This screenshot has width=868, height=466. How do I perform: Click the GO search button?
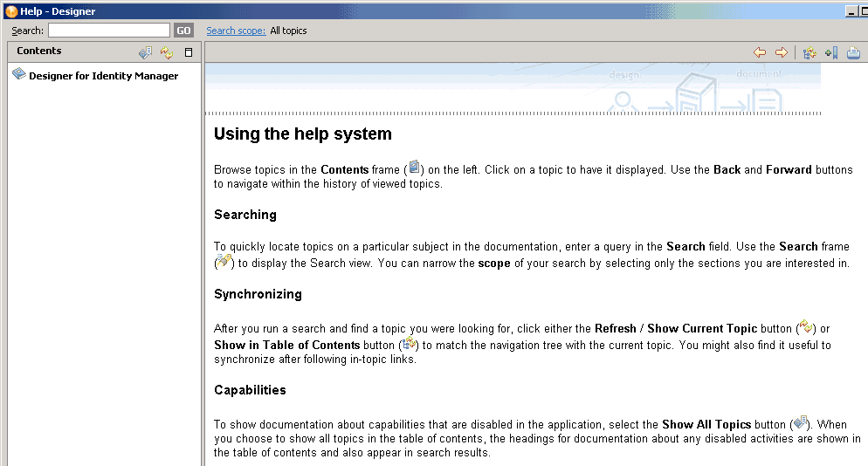click(183, 31)
